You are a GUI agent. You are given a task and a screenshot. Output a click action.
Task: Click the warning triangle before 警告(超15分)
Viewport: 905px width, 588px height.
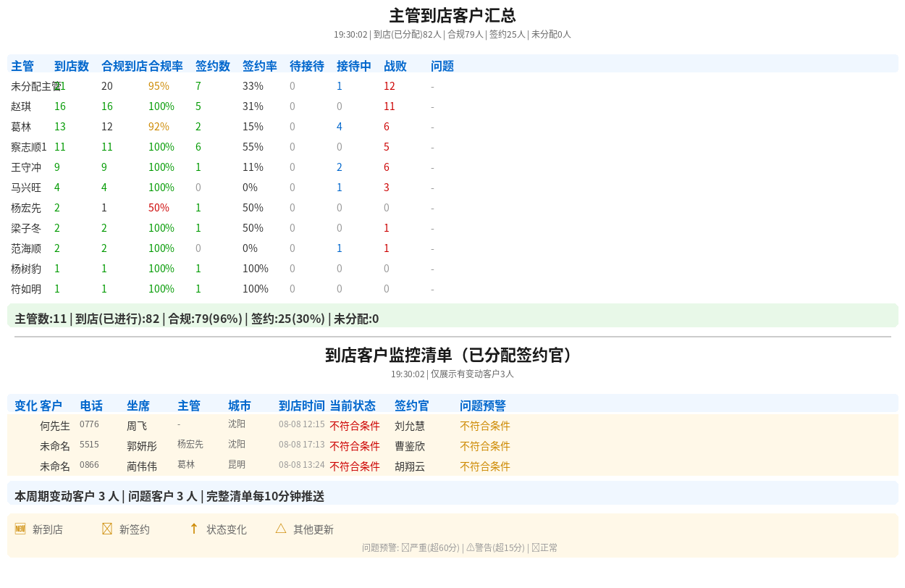[471, 547]
